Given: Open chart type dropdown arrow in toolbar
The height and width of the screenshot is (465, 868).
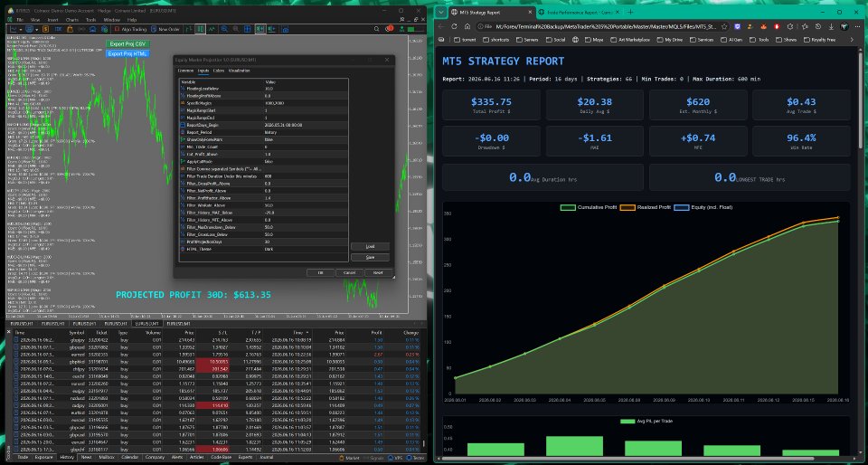Looking at the screenshot, I should click(21, 29).
